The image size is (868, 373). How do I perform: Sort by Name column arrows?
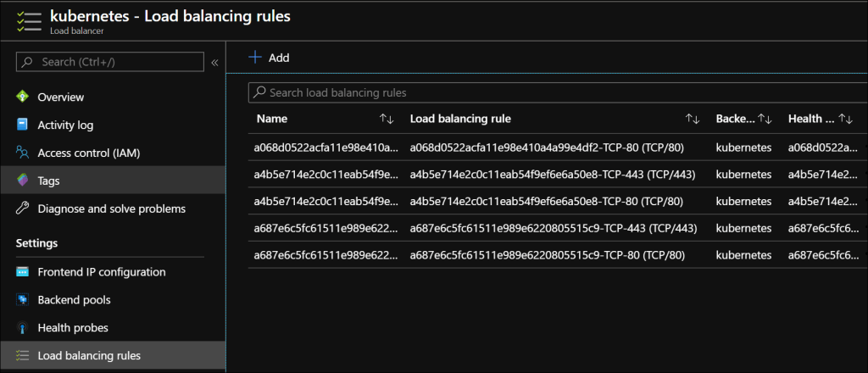tap(387, 120)
